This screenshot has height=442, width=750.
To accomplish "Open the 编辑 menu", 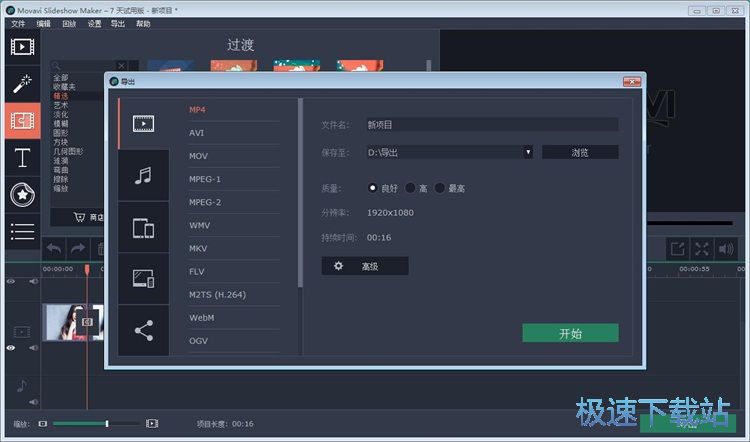I will pos(43,23).
